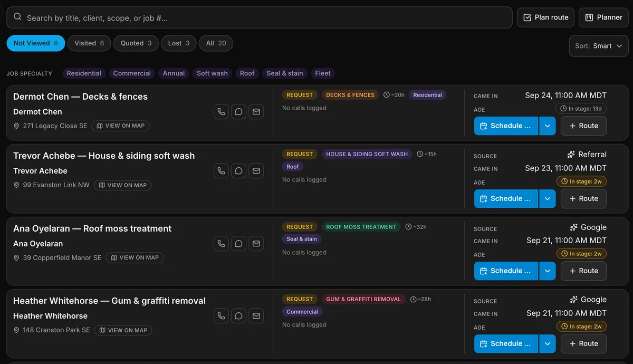Open the Sort: Smart dropdown
The width and height of the screenshot is (633, 364).
[x=599, y=46]
